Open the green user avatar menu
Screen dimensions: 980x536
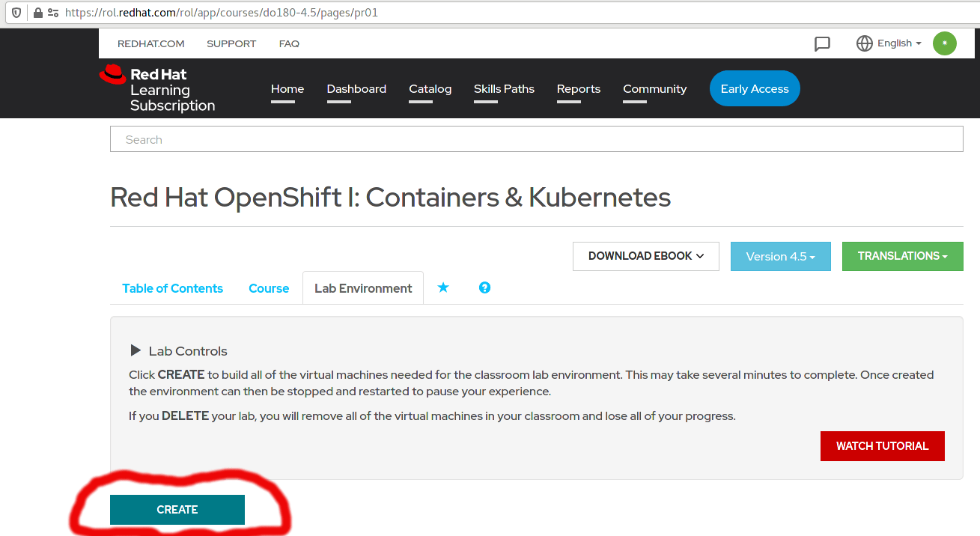(x=944, y=43)
